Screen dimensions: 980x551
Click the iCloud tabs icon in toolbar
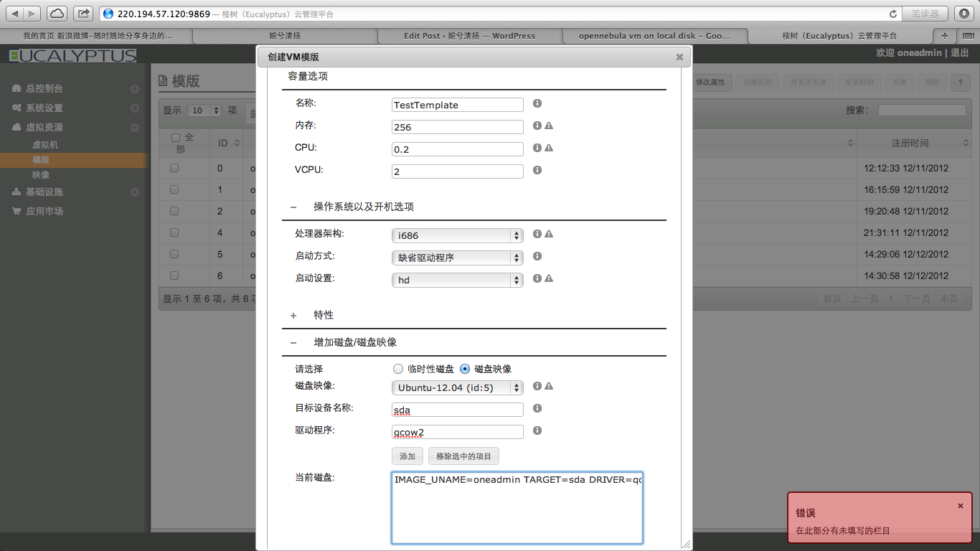click(x=57, y=14)
